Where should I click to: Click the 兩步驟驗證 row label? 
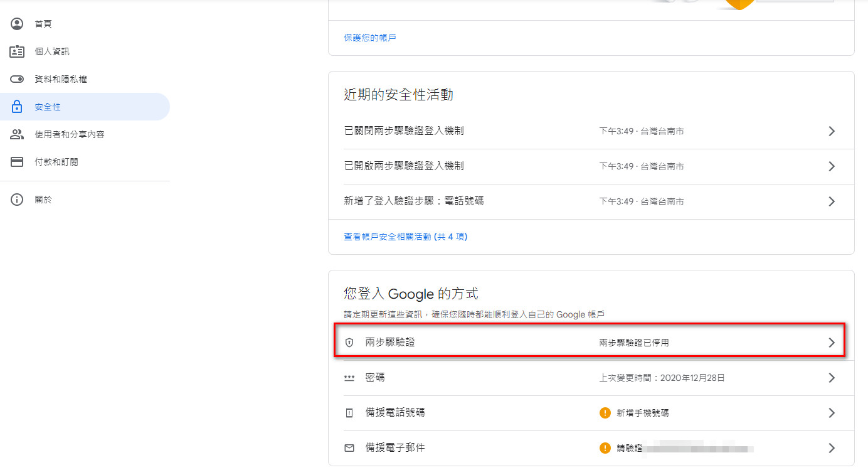390,343
